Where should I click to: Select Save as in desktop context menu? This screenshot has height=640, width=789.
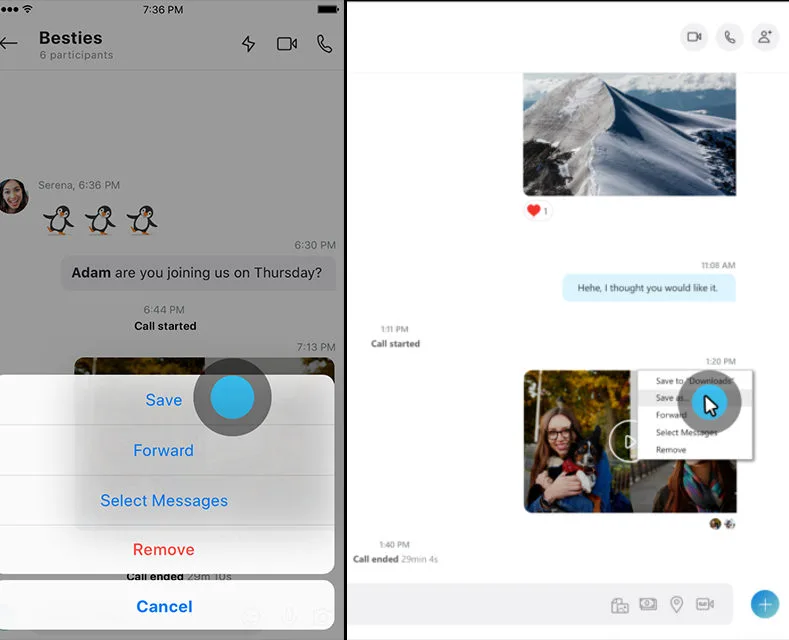coord(695,398)
